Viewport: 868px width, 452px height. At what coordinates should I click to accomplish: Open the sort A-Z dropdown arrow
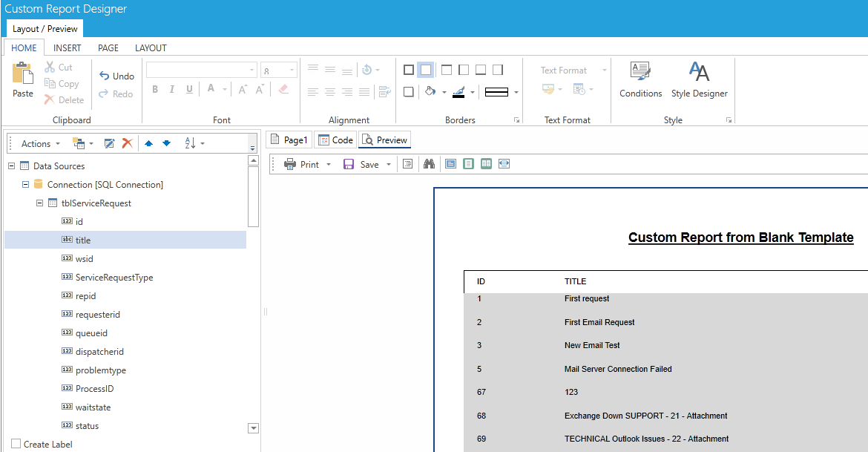[x=203, y=143]
